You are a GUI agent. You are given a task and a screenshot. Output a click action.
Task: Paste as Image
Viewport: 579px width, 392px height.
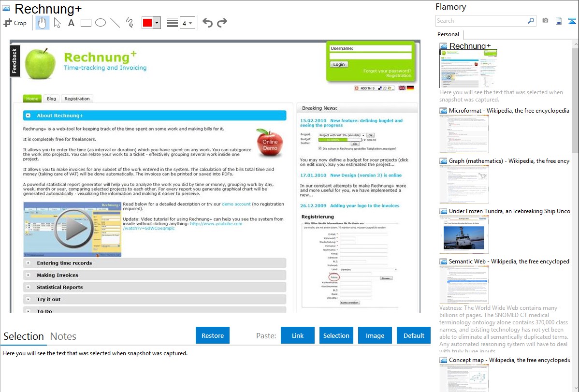tap(375, 335)
